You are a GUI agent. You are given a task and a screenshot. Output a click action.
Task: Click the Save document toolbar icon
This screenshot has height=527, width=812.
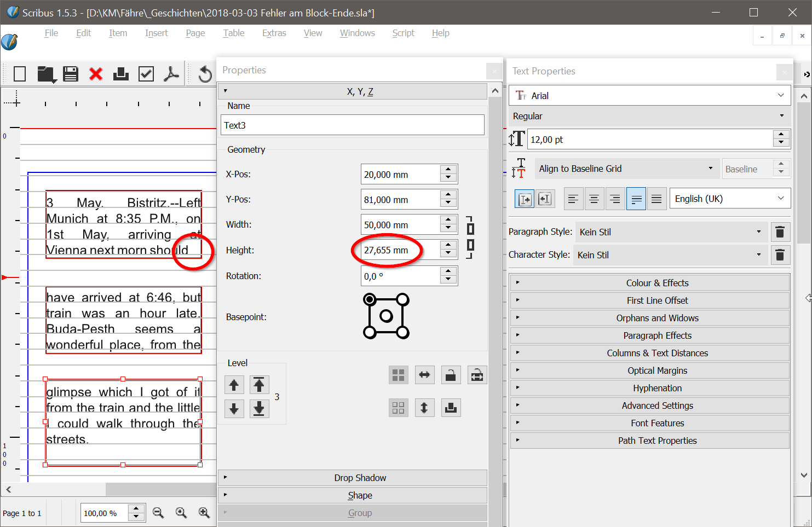point(71,74)
